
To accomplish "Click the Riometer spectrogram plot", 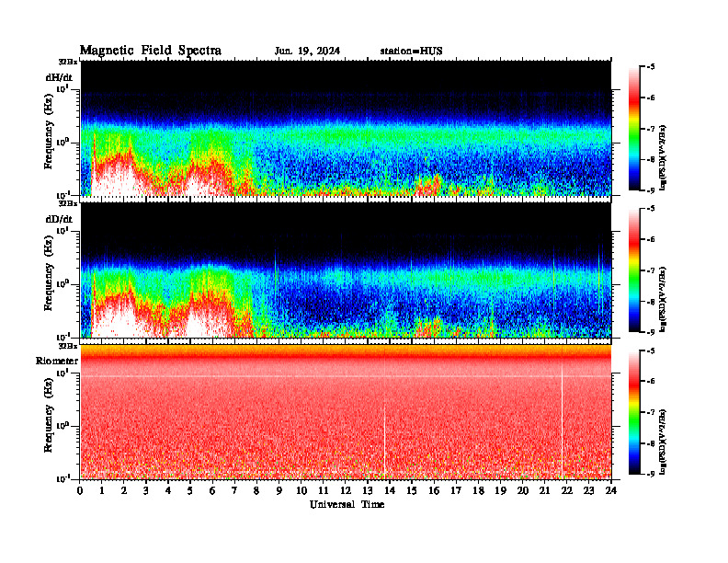I will coord(346,412).
